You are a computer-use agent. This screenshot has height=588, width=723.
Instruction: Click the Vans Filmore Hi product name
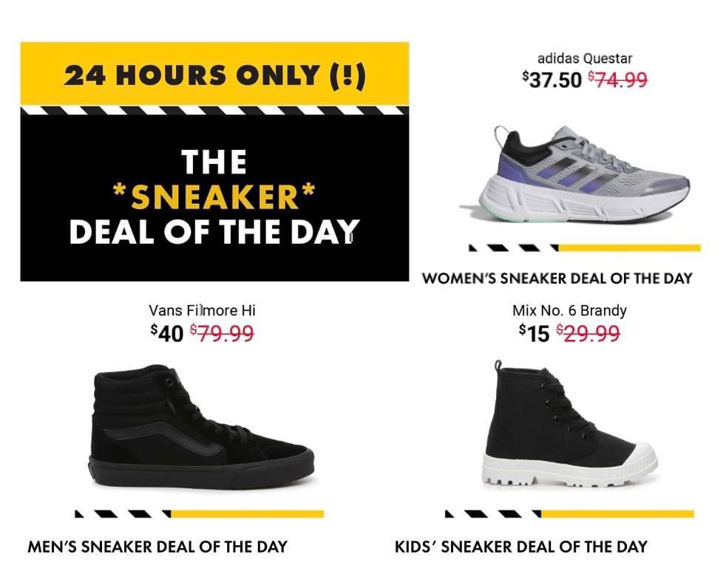click(x=202, y=310)
